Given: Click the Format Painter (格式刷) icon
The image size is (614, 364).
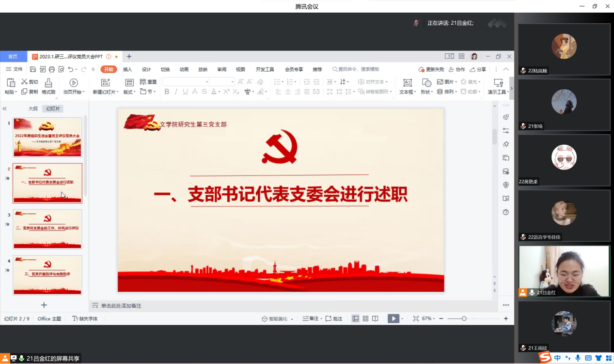Looking at the screenshot, I should (x=48, y=83).
